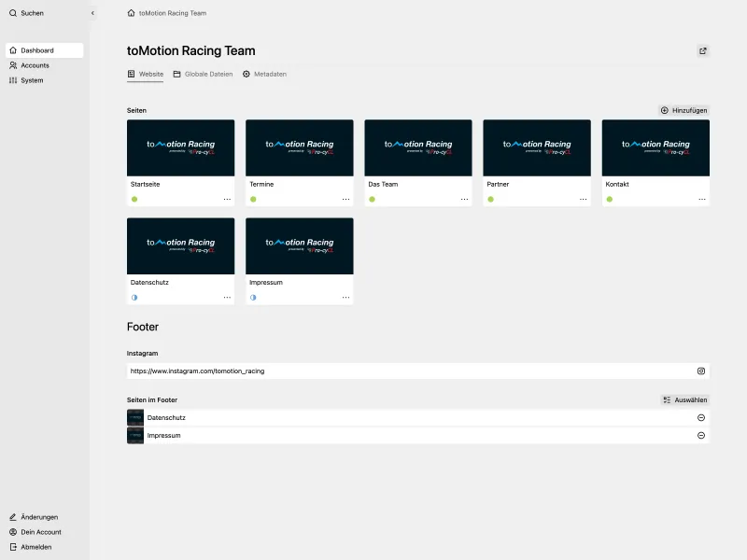Remove Impressum from footer via minus icon
747x560 pixels.
(700, 435)
